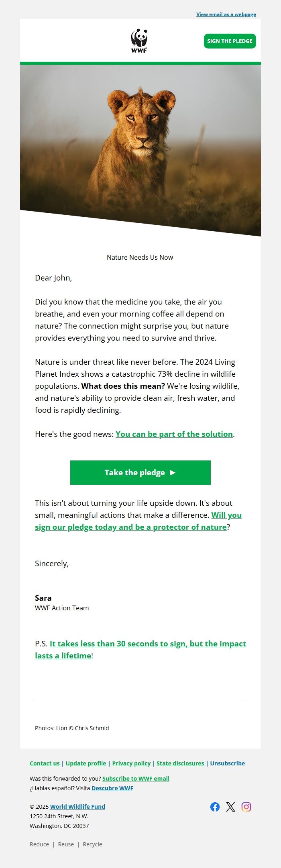Open State disclosures
This screenshot has width=281, height=868.
tap(180, 763)
